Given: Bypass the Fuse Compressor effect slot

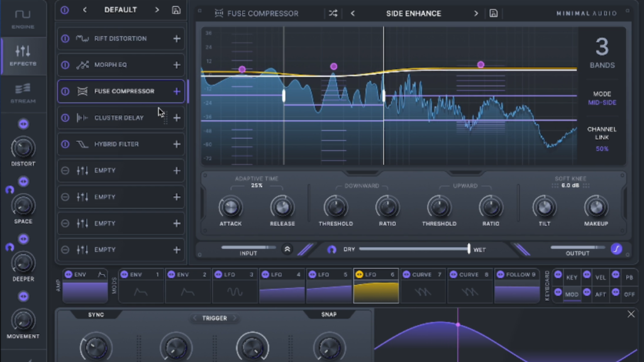Looking at the screenshot, I should pyautogui.click(x=65, y=91).
